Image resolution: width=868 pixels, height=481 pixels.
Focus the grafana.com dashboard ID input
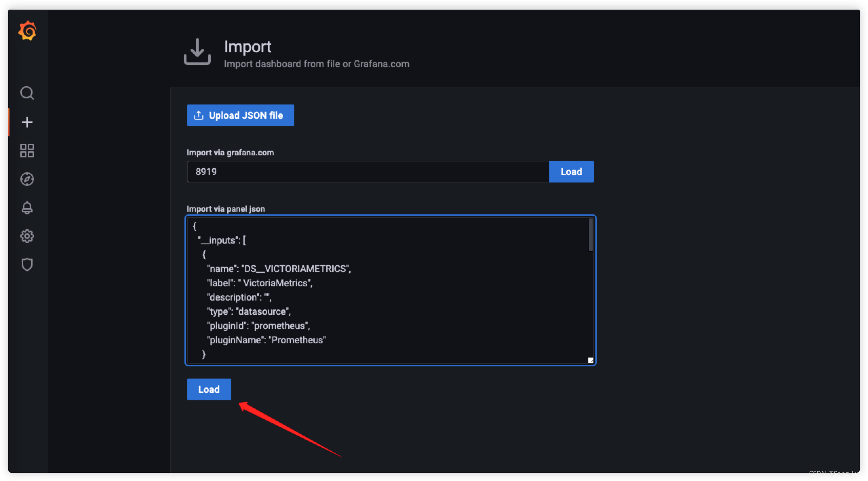[x=368, y=172]
